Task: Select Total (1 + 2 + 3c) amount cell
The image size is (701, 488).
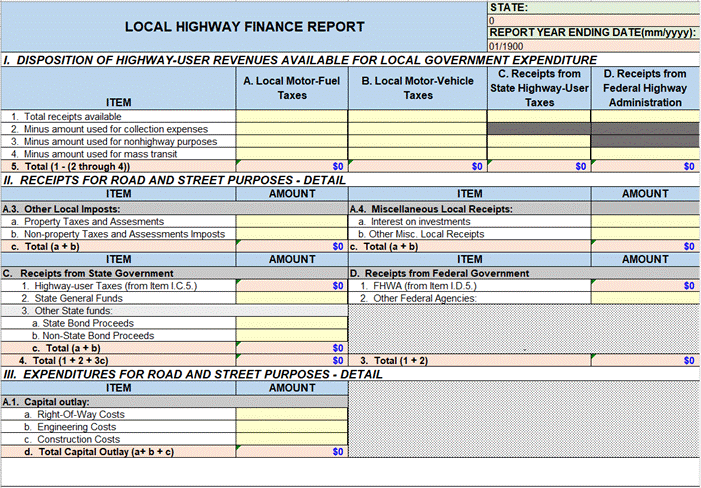Action: pyautogui.click(x=291, y=361)
